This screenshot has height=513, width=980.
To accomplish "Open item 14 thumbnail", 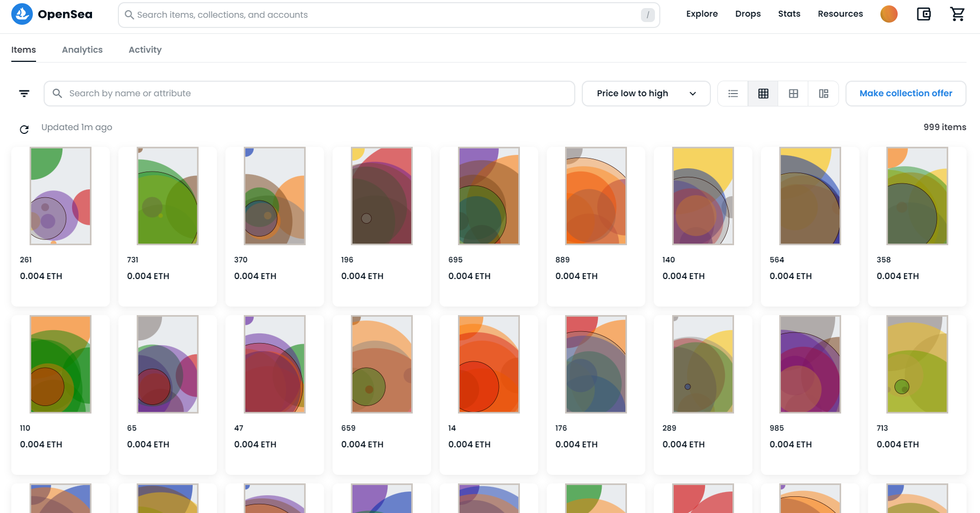I will click(489, 365).
